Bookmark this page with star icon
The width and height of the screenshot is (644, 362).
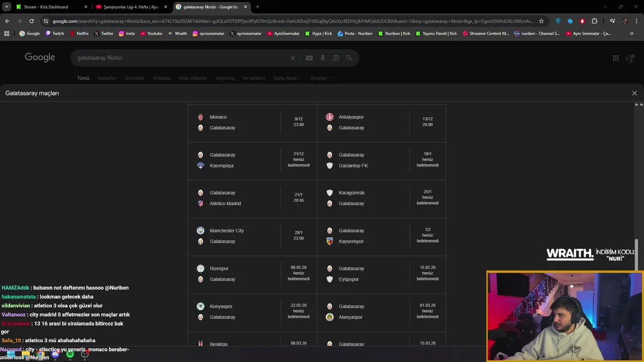point(541,21)
